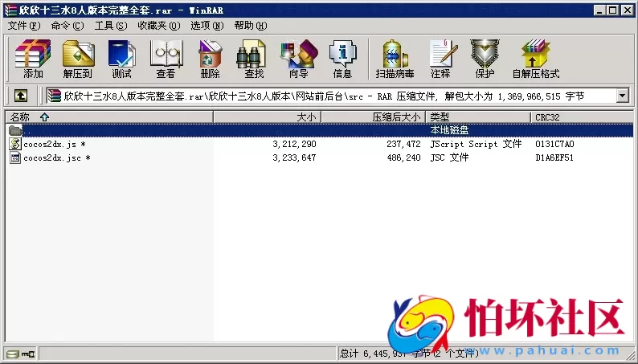The width and height of the screenshot is (638, 364).
Task: Open the Favorites (收藏夹) menu
Action: tap(158, 26)
